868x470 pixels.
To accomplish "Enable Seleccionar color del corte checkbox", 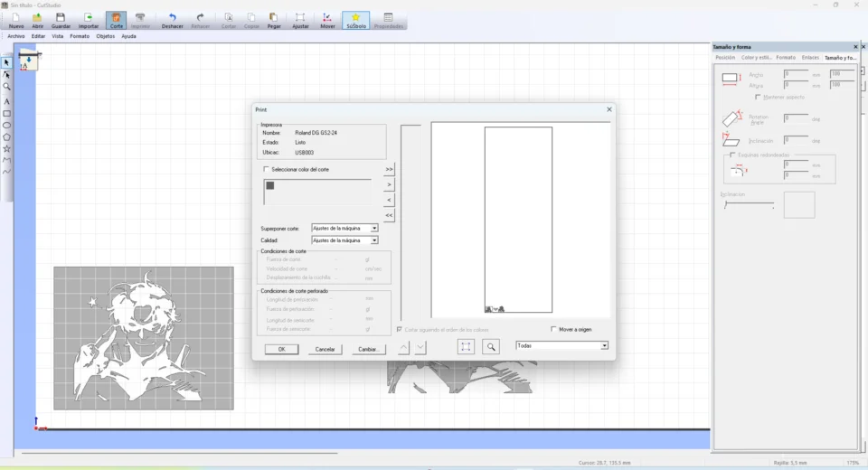I will click(266, 169).
